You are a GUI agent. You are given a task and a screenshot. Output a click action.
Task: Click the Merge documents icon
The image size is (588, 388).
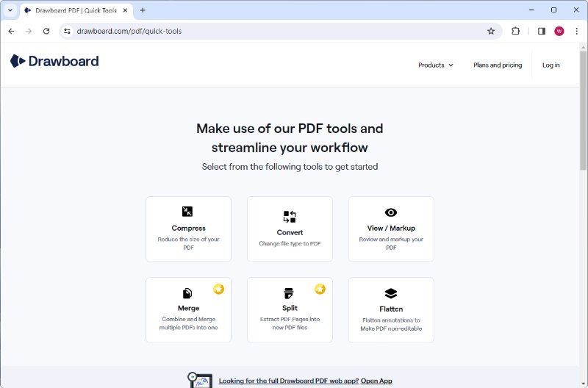pos(188,293)
